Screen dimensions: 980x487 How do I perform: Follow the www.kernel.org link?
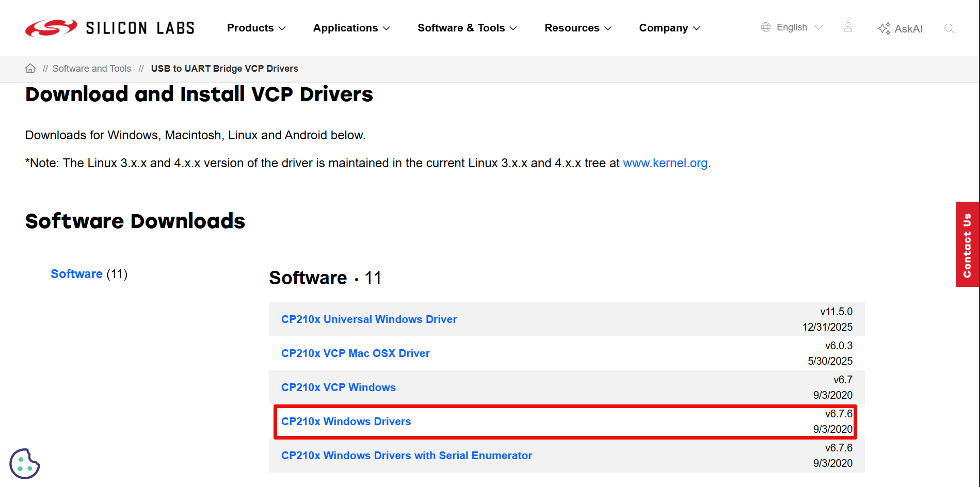pyautogui.click(x=665, y=163)
